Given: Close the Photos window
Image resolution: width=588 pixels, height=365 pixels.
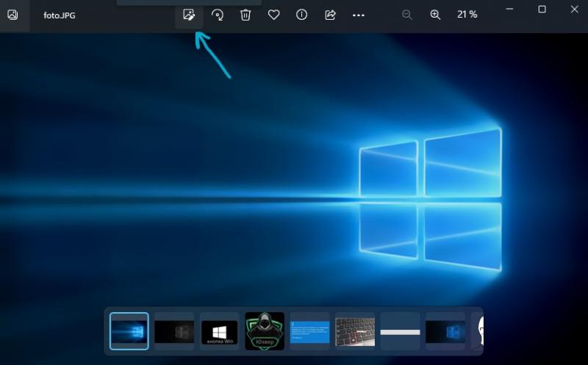Looking at the screenshot, I should [575, 9].
